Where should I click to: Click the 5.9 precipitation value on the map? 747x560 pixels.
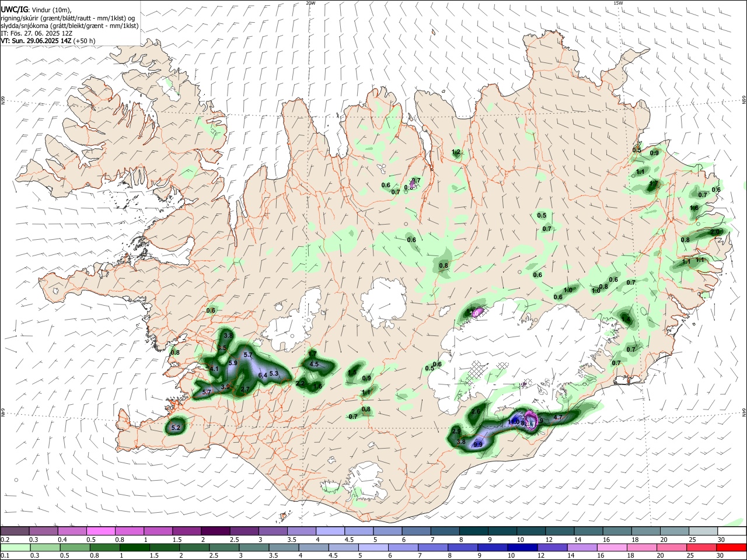pyautogui.click(x=233, y=363)
